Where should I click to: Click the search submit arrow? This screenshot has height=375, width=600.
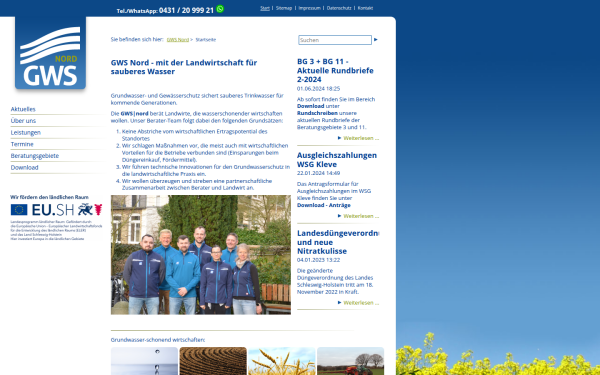(x=376, y=39)
